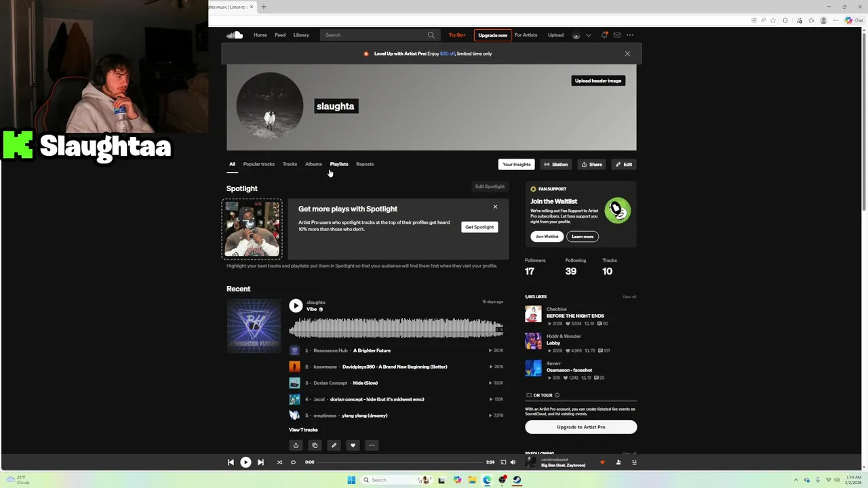Share the Vibe playlist via share icon
The image size is (868, 488).
click(296, 445)
